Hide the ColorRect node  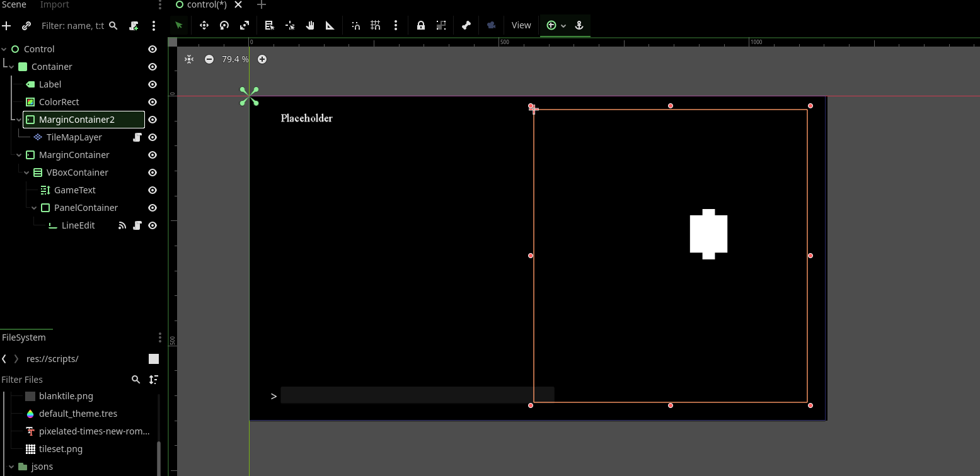(153, 102)
